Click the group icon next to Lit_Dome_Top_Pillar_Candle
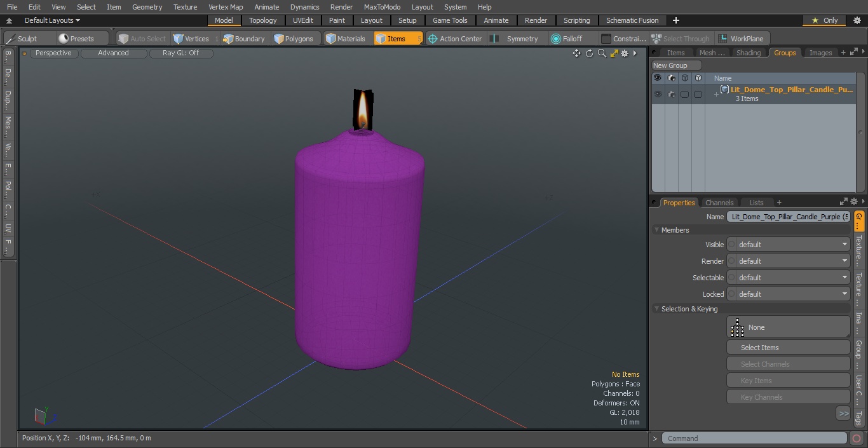868x448 pixels. point(724,90)
